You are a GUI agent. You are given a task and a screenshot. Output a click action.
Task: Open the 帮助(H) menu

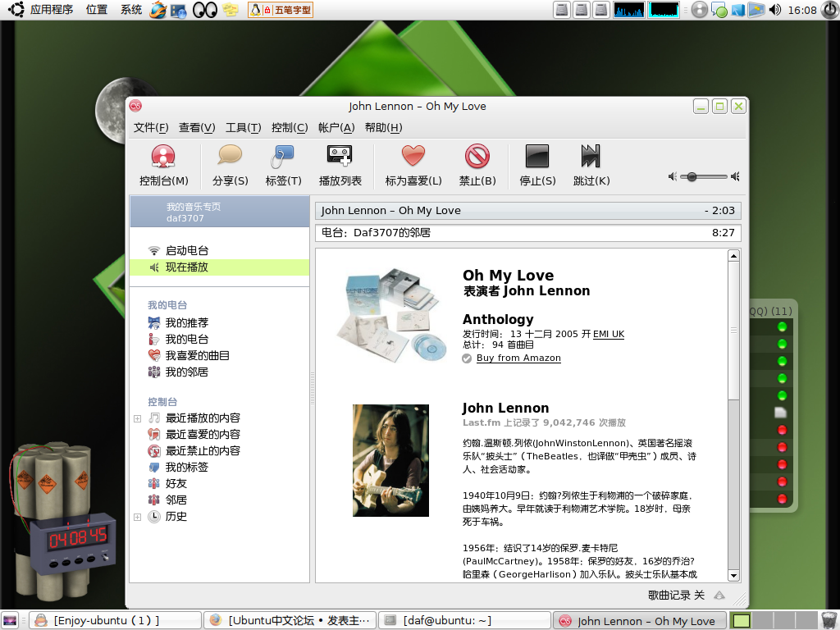pos(384,127)
